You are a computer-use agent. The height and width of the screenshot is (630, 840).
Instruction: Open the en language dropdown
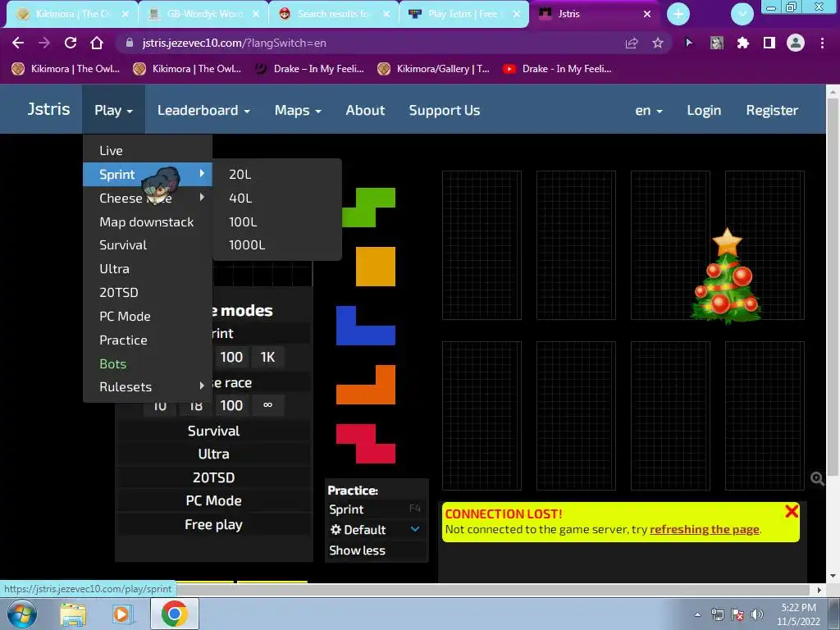(x=649, y=110)
